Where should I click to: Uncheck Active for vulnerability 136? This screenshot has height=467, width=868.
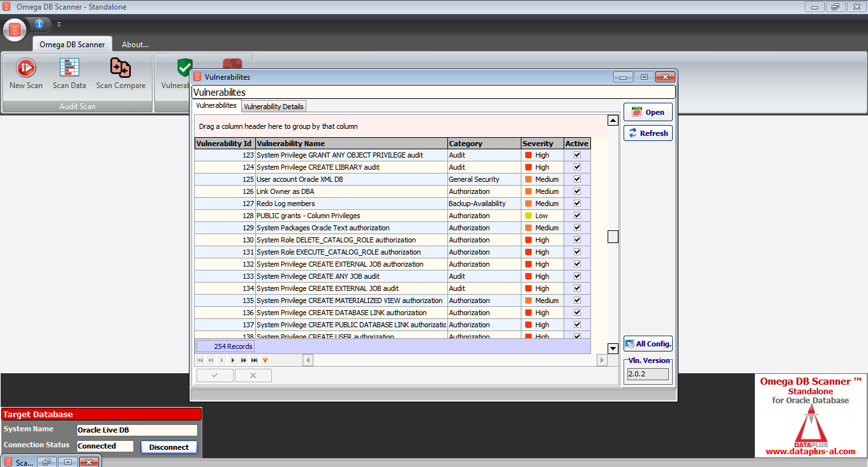point(577,313)
